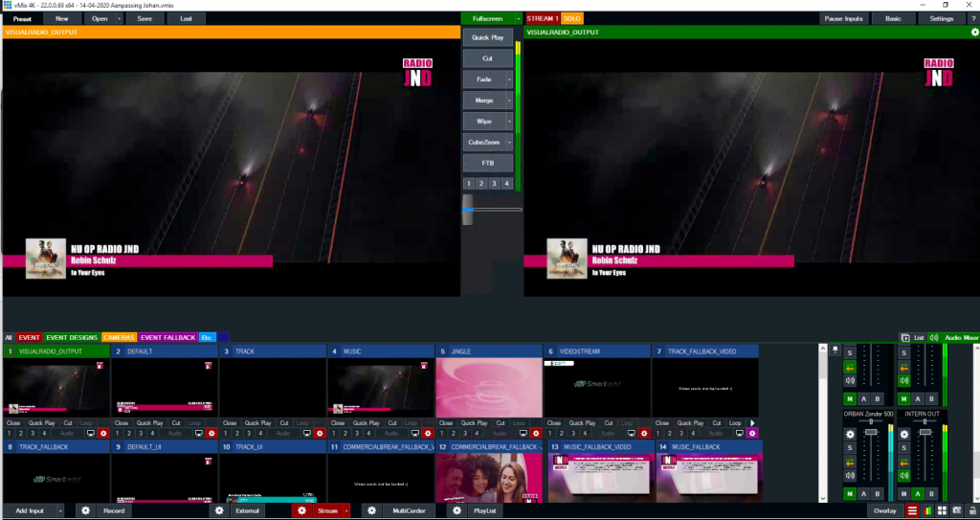Viewport: 980px width, 520px height.
Task: Mute speaker on INTERN OUT channel
Action: pyautogui.click(x=903, y=476)
